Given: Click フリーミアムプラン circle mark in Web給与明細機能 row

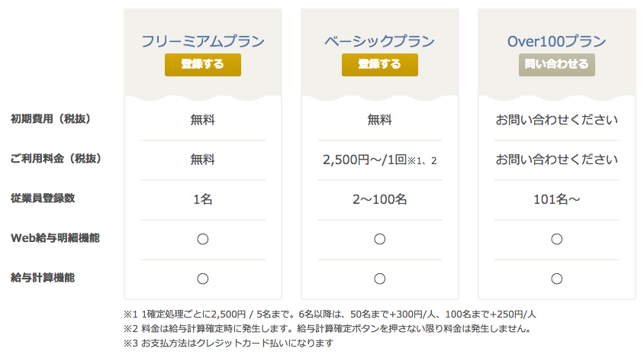Looking at the screenshot, I should tap(203, 239).
